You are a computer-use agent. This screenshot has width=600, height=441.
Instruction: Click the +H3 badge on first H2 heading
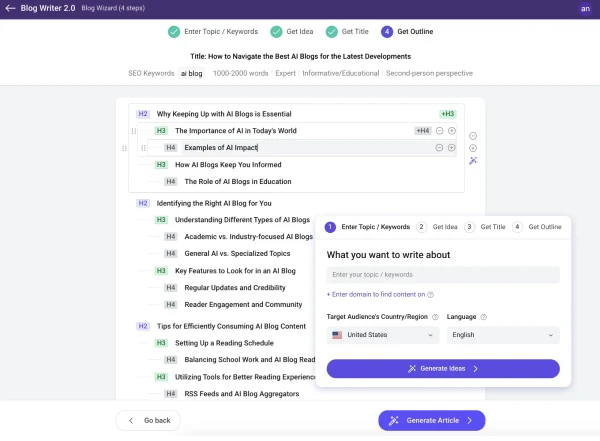coord(447,114)
